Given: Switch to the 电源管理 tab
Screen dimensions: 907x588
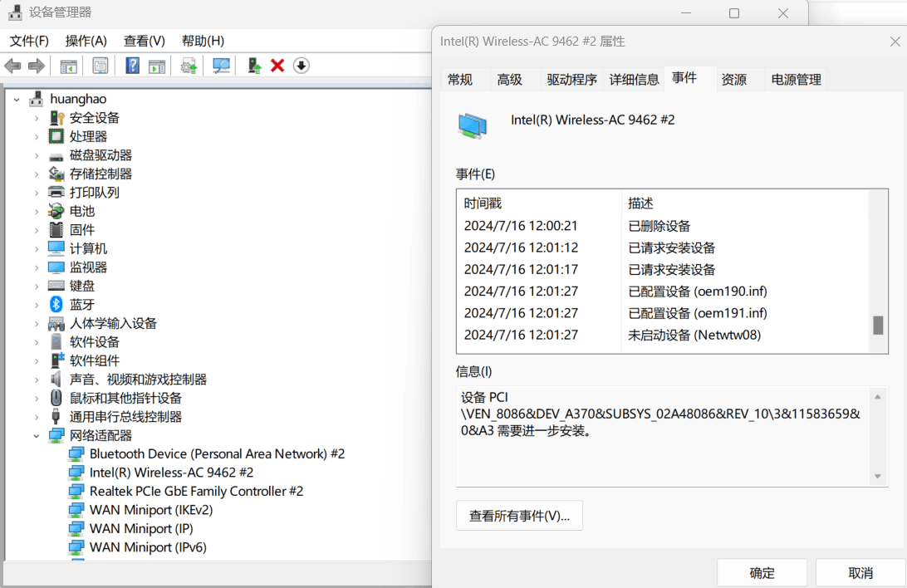Looking at the screenshot, I should tap(797, 80).
